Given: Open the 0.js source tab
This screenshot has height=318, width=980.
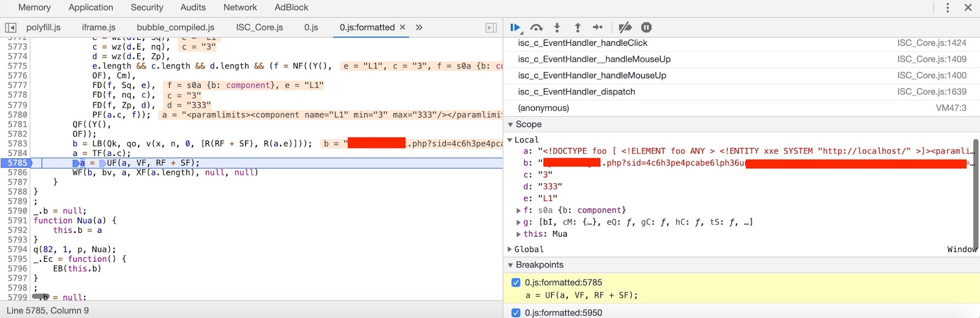Looking at the screenshot, I should 311,28.
